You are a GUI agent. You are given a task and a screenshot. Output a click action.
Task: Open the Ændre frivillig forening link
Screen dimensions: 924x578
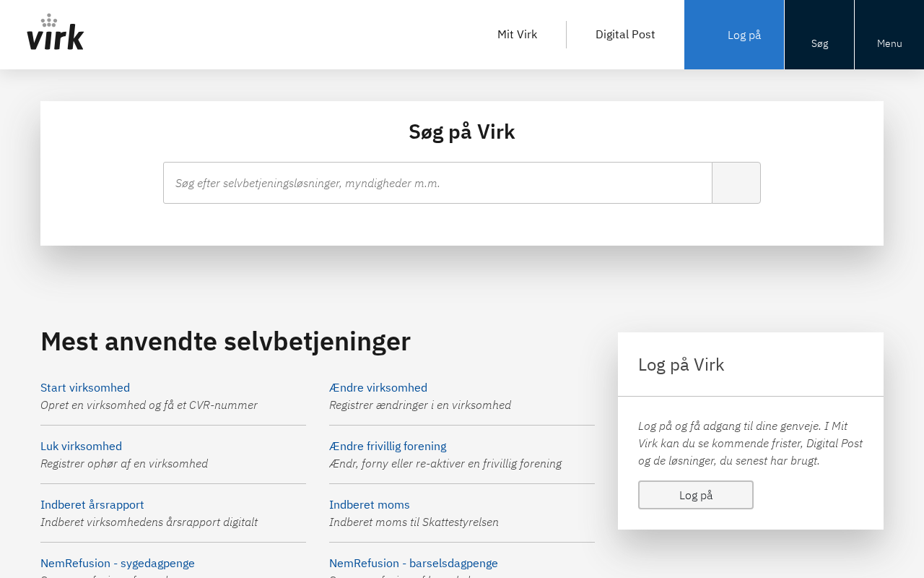(388, 446)
